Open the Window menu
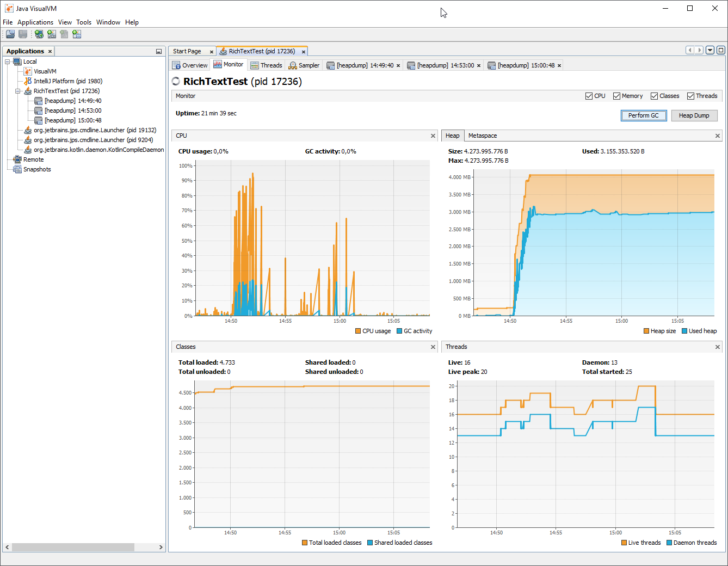Viewport: 728px width, 566px height. 108,22
